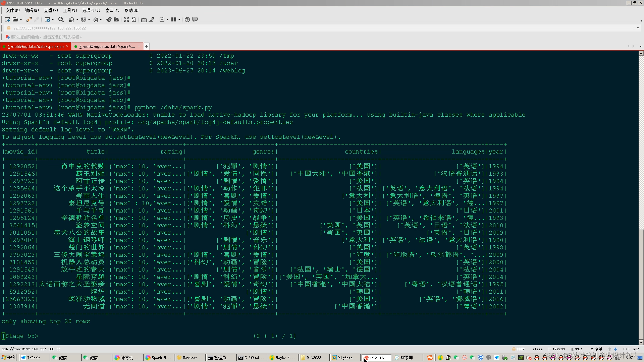Screen dimensions: 644x362
Task: Open the 工具(T) menu
Action: point(70,10)
